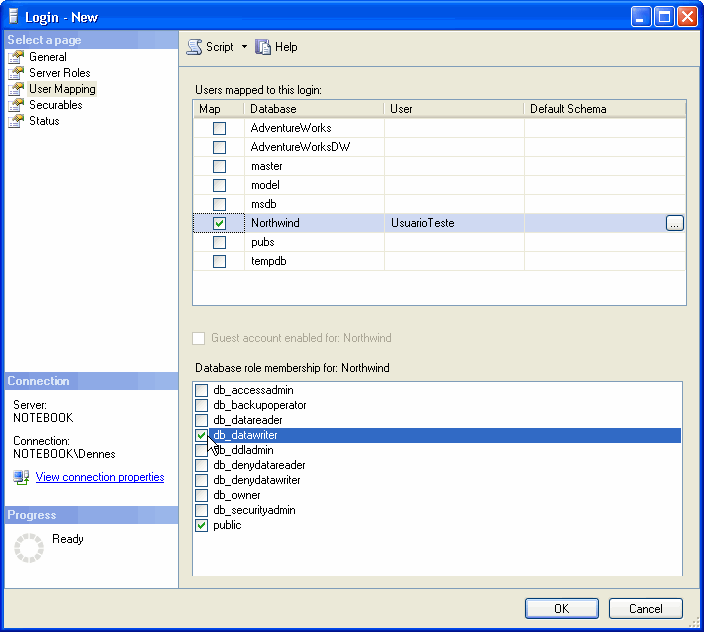Open the Securables page icon

(16, 105)
